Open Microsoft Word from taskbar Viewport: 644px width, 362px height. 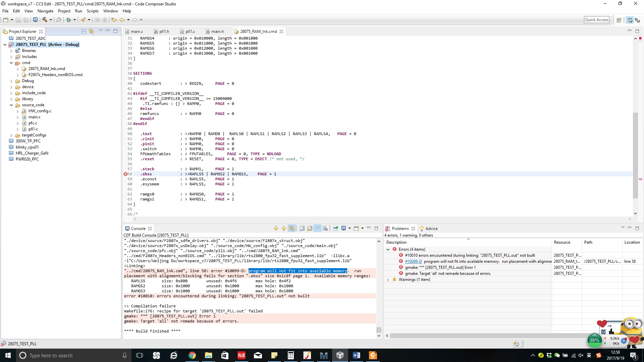[x=356, y=355]
